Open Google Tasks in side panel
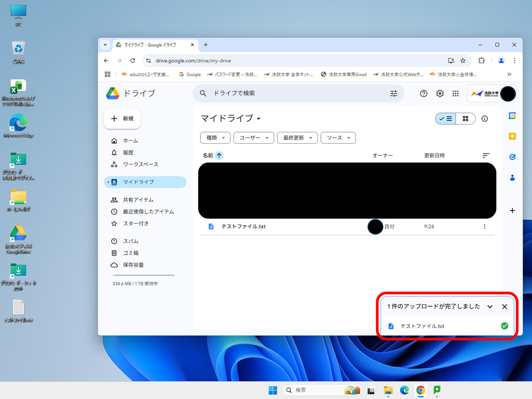Screen dimensions: 532x399 click(x=512, y=157)
